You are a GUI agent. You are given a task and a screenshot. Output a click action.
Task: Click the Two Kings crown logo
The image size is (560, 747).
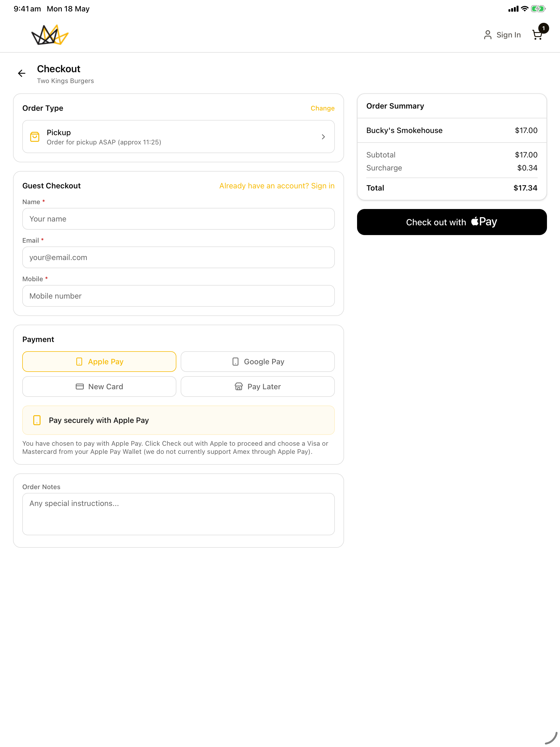point(50,35)
